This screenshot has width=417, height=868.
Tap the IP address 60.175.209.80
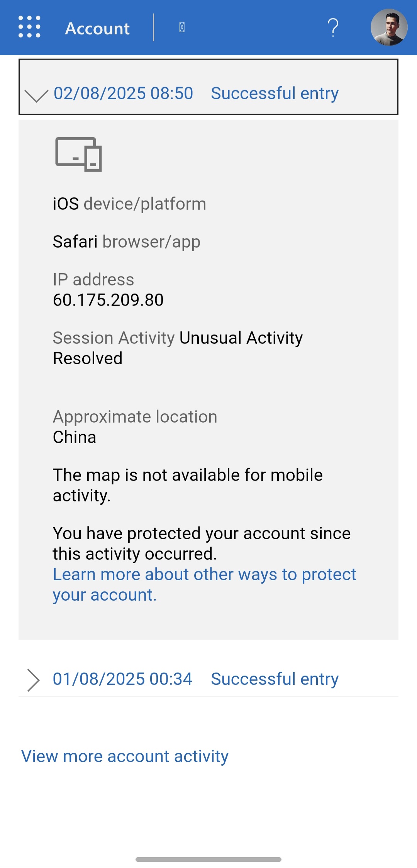[x=108, y=300]
